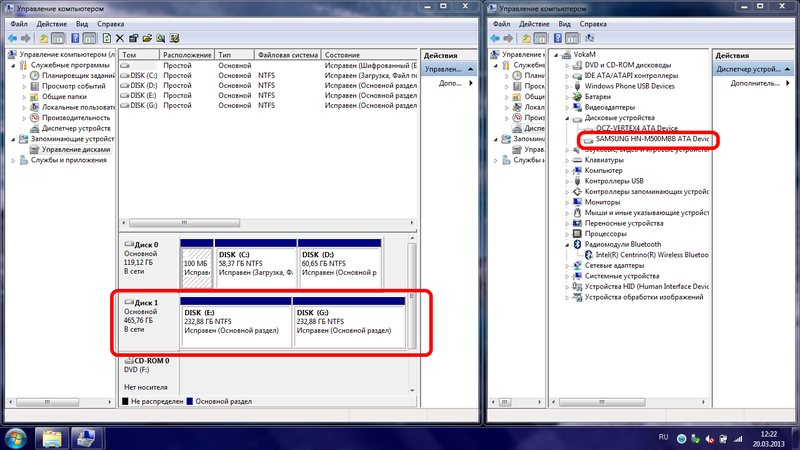Collapse Запоминающие устройства node in Disk Management tree
Image resolution: width=800 pixels, height=450 pixels.
click(14, 139)
